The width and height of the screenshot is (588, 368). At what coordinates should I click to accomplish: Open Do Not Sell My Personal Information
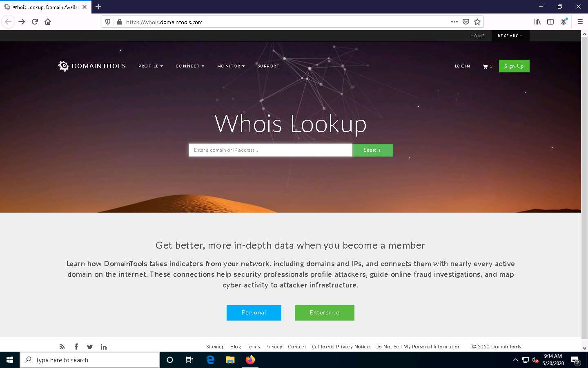418,347
